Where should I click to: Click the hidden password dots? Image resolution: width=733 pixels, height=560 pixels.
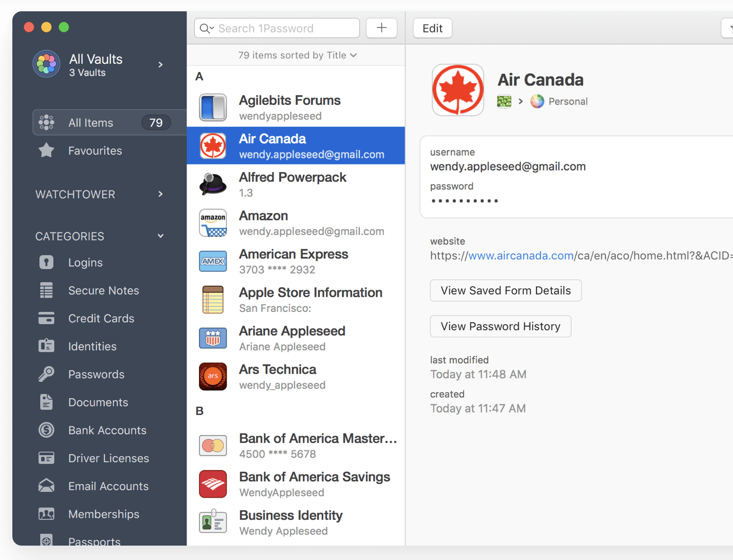point(465,201)
